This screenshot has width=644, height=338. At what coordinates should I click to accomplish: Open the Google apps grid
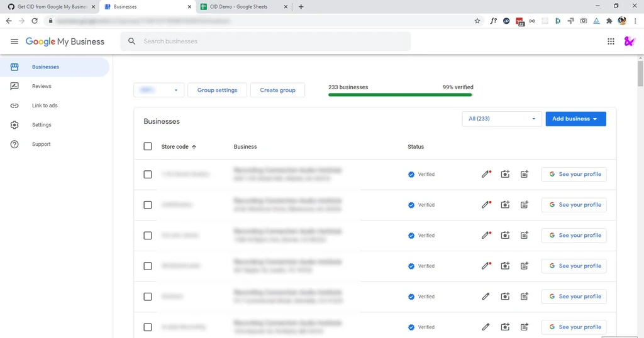pos(611,41)
